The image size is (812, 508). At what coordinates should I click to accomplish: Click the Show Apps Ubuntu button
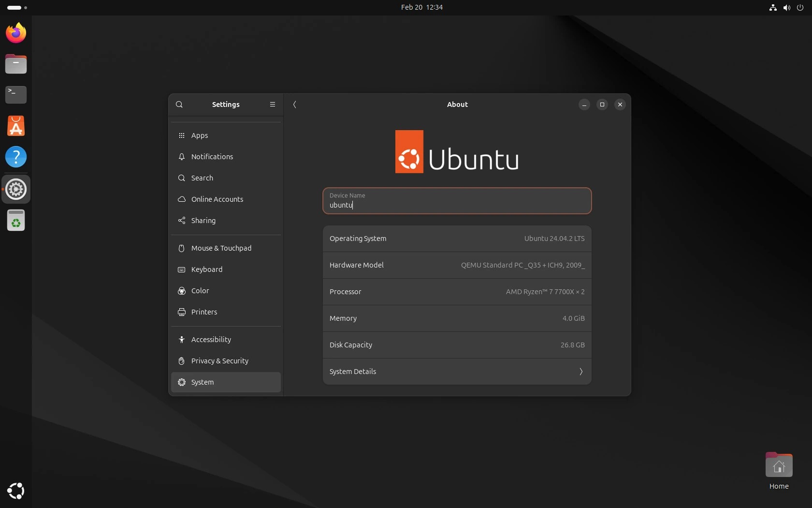click(16, 491)
